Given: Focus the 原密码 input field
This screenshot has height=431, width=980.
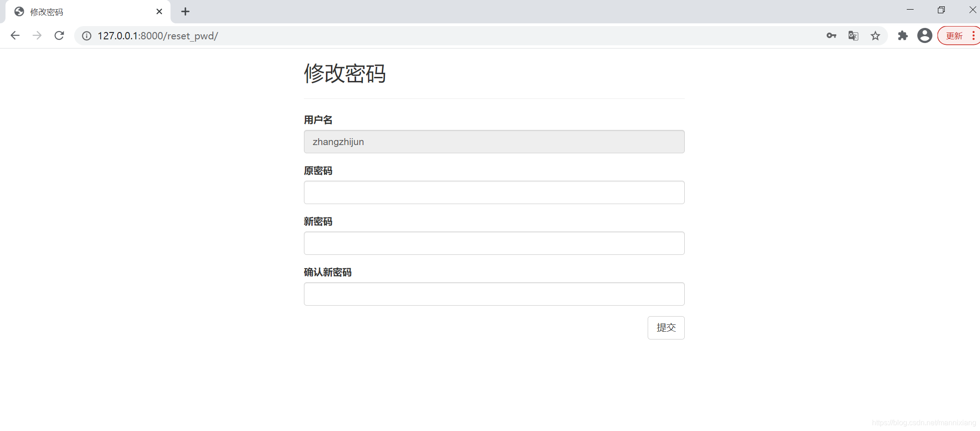Looking at the screenshot, I should click(494, 193).
